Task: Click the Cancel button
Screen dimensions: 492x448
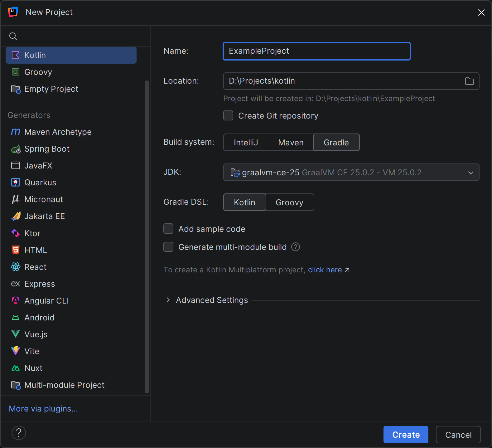Action: point(458,435)
